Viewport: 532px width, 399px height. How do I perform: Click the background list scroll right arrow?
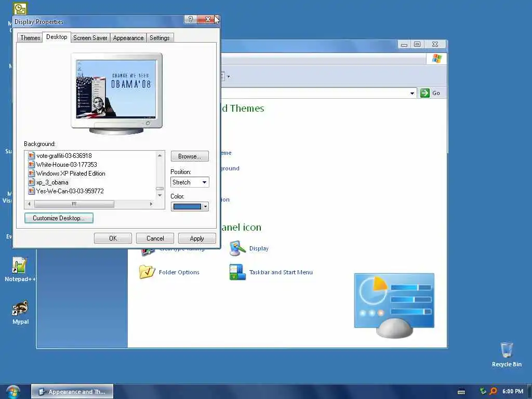[x=151, y=204]
